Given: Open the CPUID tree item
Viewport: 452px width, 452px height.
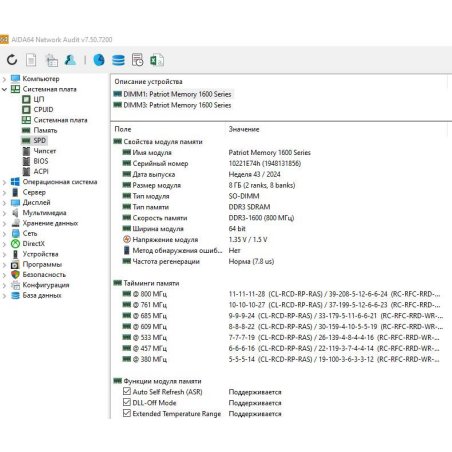Looking at the screenshot, I should 43,110.
